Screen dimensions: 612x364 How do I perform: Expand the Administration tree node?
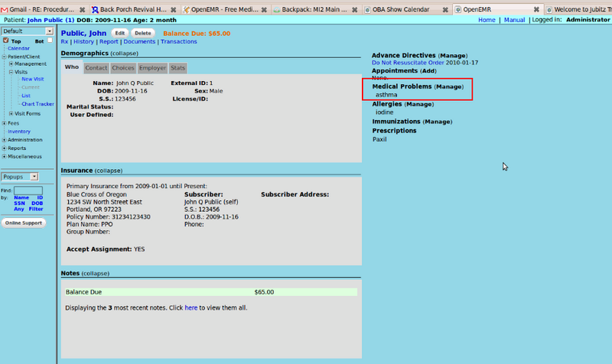point(4,140)
